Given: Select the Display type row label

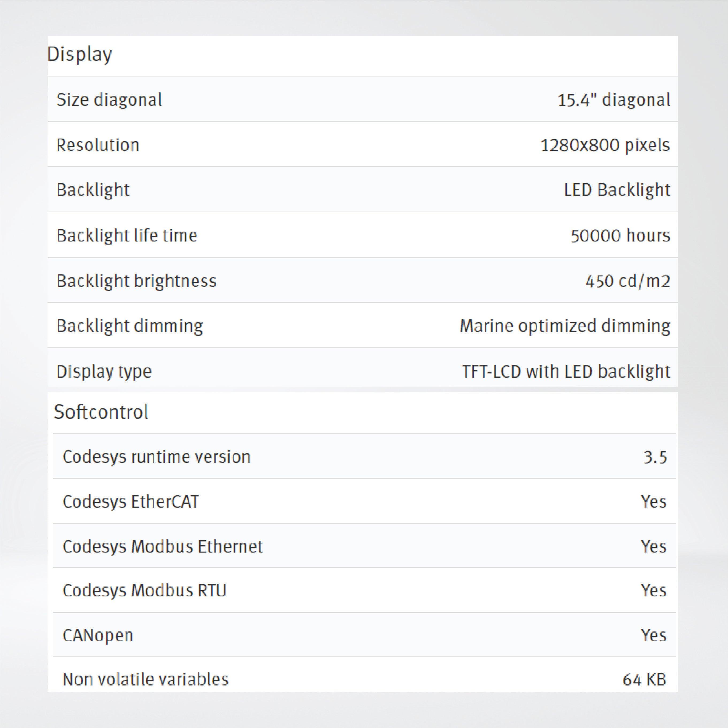Looking at the screenshot, I should 104,371.
